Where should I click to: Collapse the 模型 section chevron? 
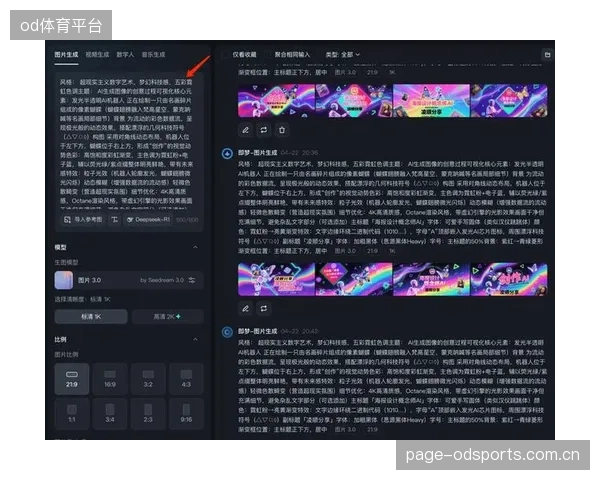(196, 247)
